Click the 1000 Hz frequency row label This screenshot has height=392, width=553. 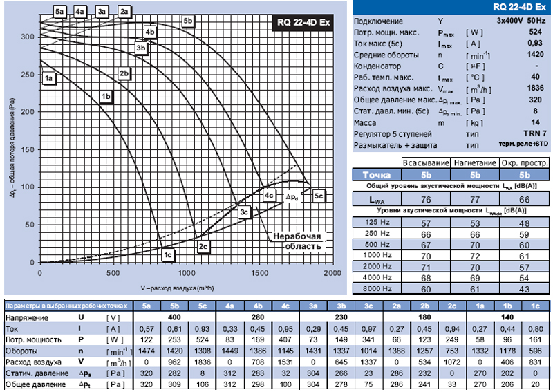[x=377, y=255]
